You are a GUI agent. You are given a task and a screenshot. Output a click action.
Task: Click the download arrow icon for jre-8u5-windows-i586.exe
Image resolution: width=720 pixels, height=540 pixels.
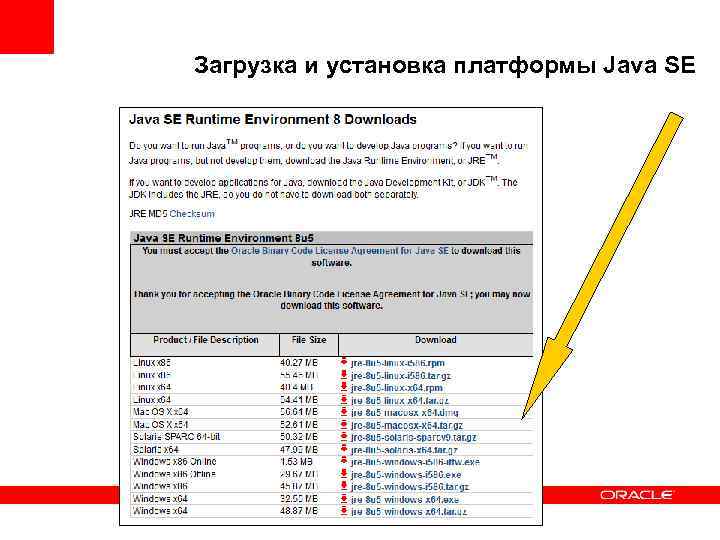[343, 473]
